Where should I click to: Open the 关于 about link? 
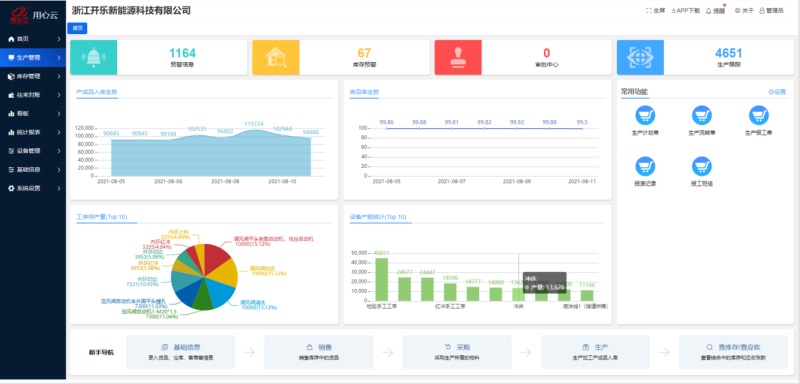[x=744, y=11]
